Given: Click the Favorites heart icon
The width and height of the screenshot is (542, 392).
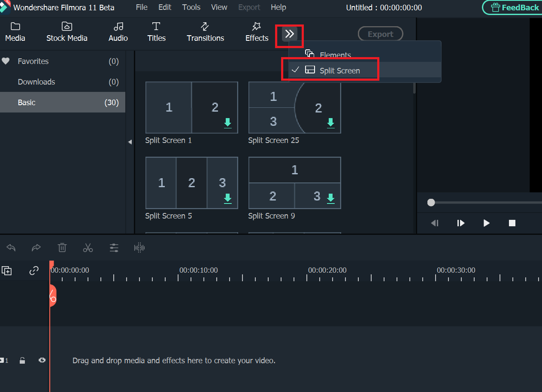Looking at the screenshot, I should 6,61.
